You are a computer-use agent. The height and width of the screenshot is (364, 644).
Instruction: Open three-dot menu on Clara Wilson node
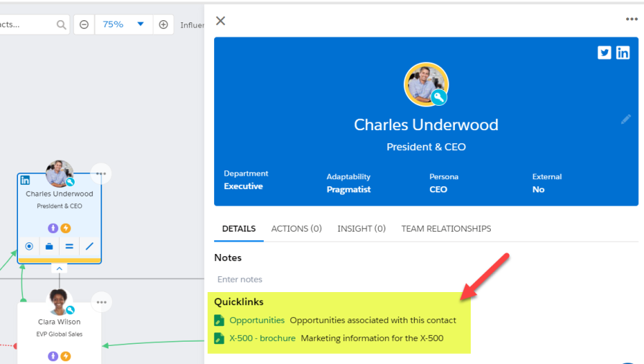[x=101, y=302]
